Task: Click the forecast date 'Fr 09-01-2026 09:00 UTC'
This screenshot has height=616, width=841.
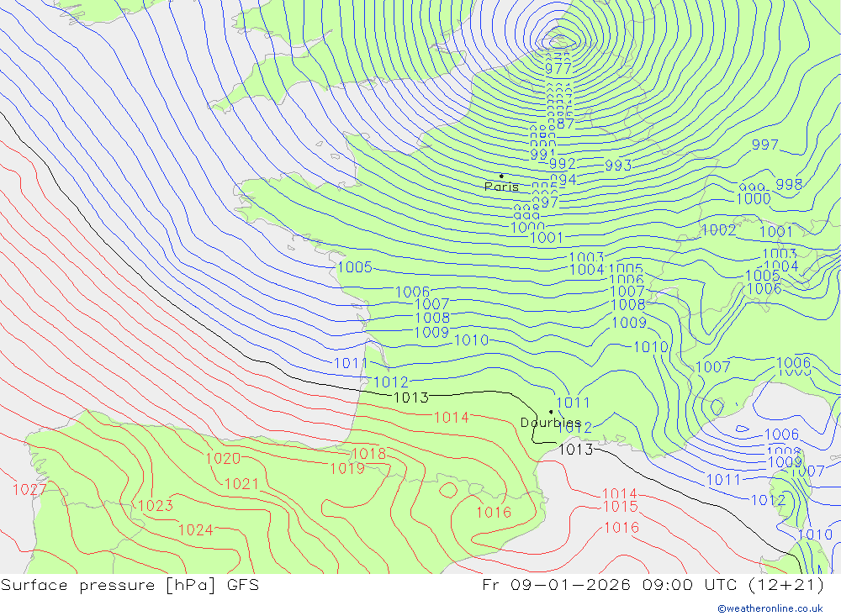Action: (609, 584)
